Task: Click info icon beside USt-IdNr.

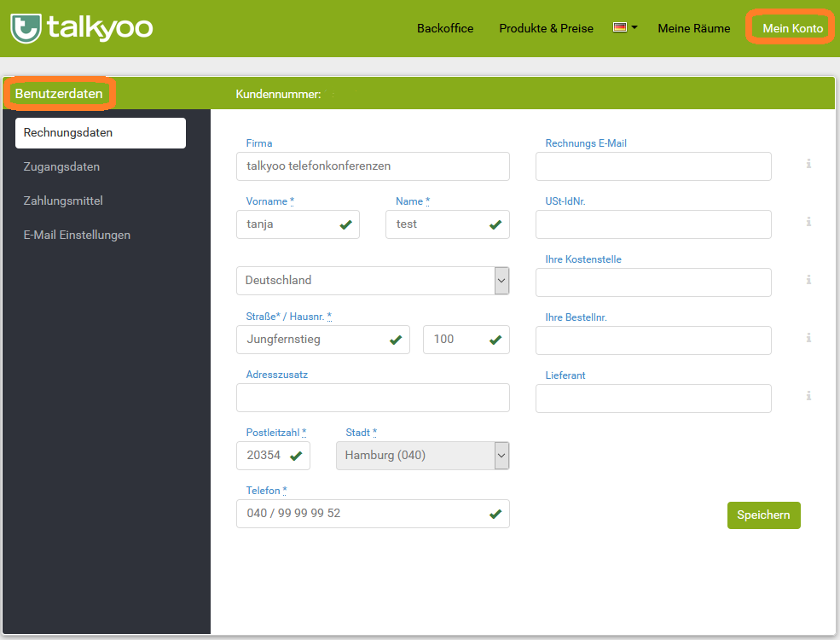Action: 808,221
